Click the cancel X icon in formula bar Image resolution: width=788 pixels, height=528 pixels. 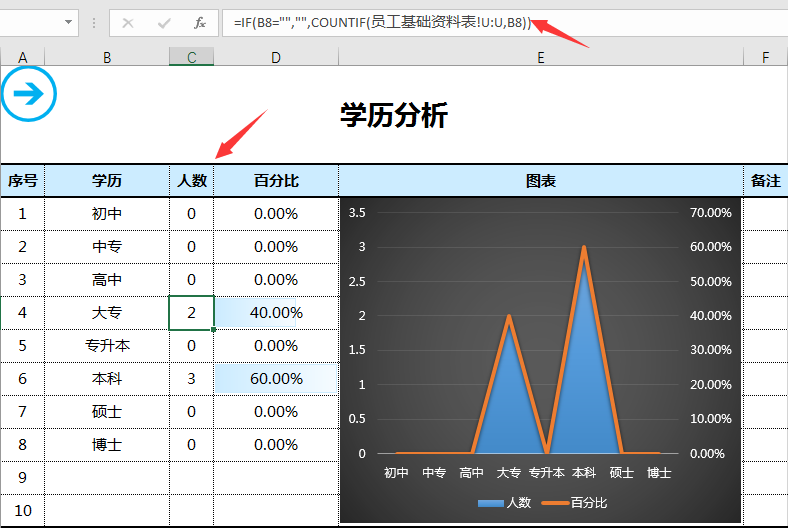tap(128, 23)
